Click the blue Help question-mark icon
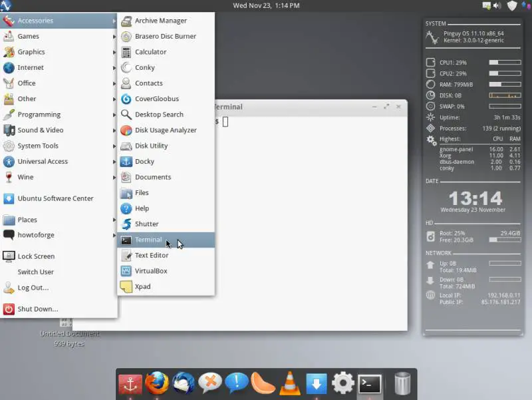This screenshot has height=400, width=532. click(x=126, y=208)
